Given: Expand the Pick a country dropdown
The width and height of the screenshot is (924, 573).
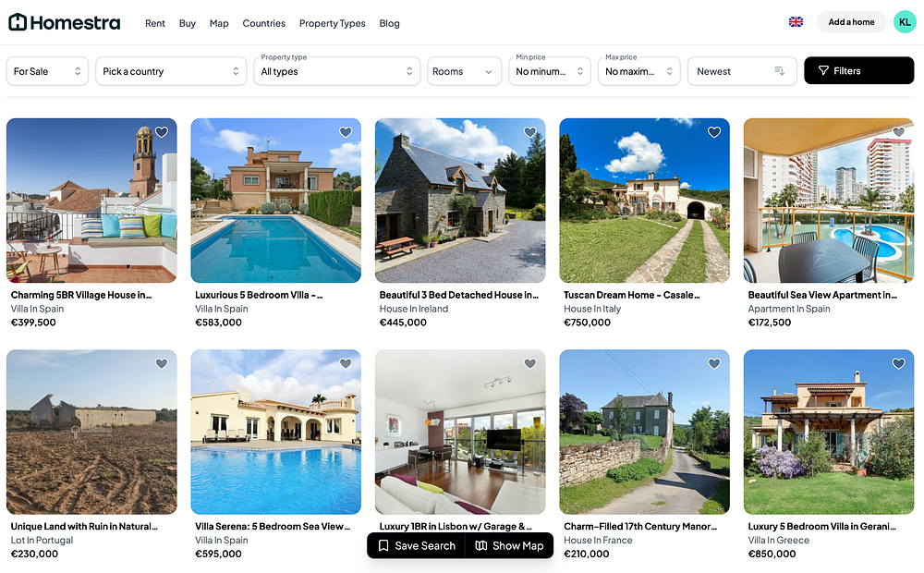Looking at the screenshot, I should pos(171,71).
